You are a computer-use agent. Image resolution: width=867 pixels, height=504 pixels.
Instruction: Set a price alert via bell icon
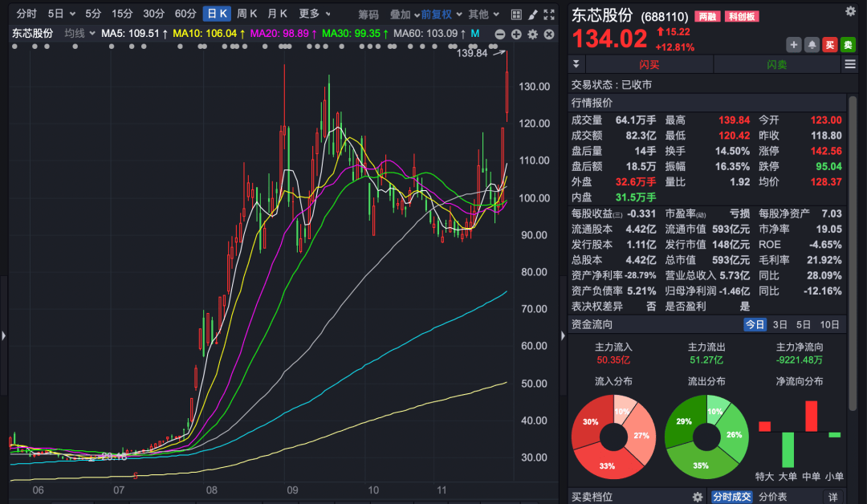click(809, 45)
